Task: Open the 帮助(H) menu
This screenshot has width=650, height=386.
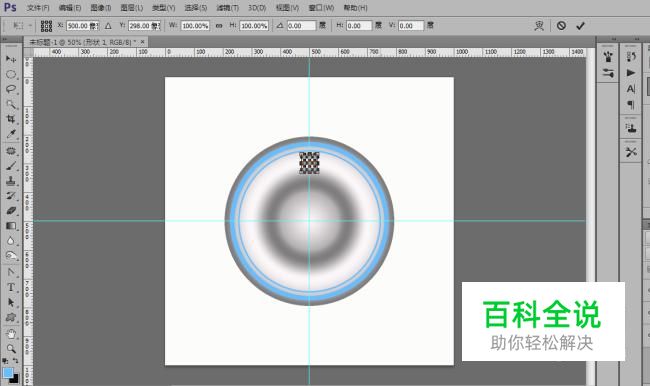Action: 355,7
